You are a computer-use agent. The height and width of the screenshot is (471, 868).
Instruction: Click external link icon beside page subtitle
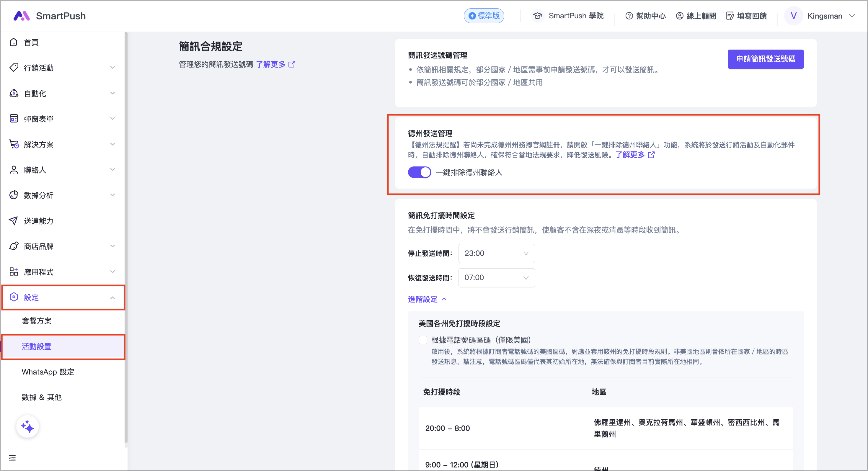(292, 64)
